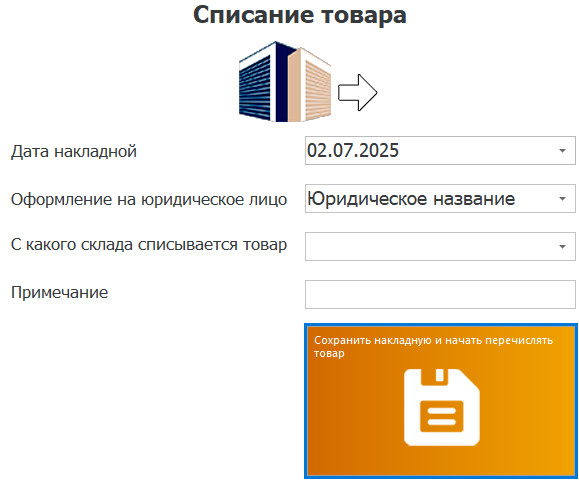The image size is (579, 480).
Task: Click the С какого склада списывается товар label
Action: [149, 244]
